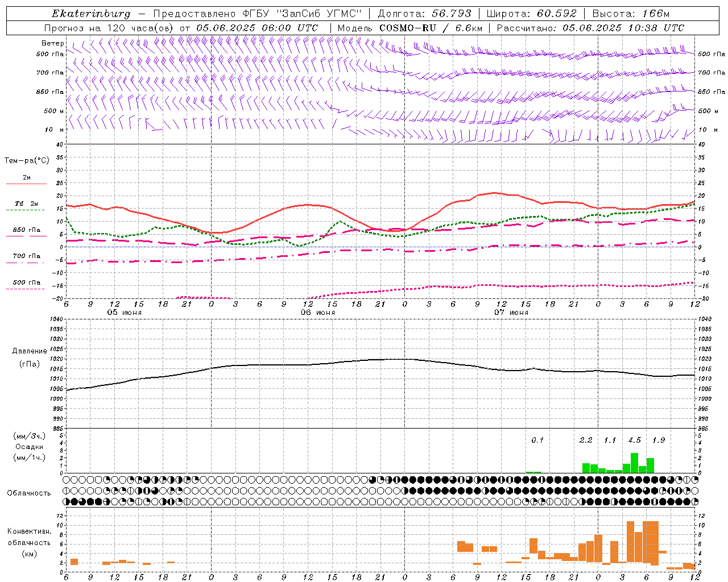Viewport: 728px width, 582px height.
Task: Click the '2м' temperature legend entry
Action: coord(27,178)
